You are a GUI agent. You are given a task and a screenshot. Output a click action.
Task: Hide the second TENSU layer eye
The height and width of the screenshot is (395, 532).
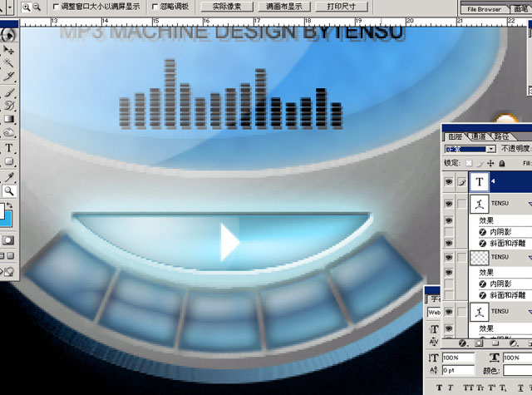[x=449, y=257]
